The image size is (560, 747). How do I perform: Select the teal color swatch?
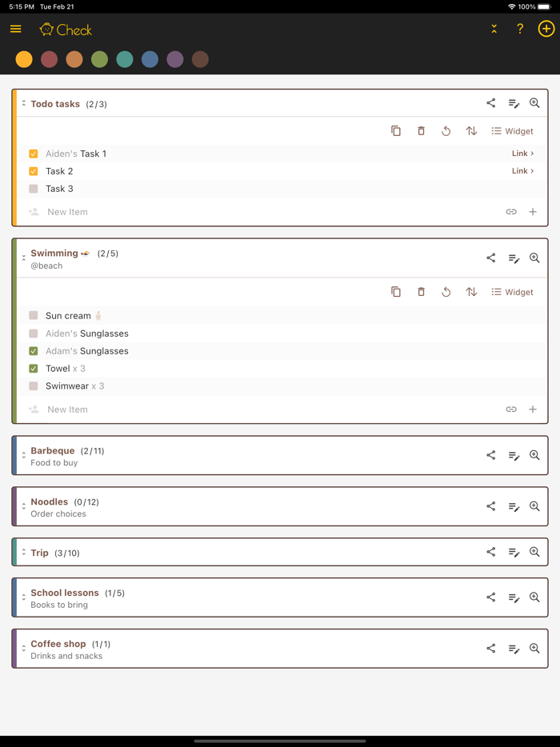pyautogui.click(x=125, y=59)
